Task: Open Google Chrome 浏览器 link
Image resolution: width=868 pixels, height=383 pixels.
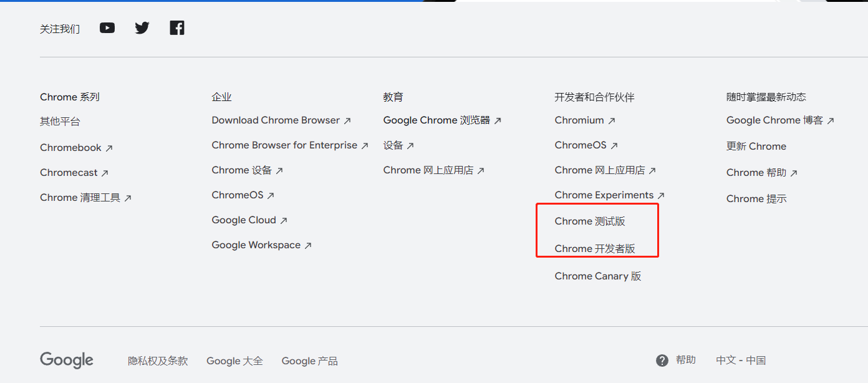Action: coord(436,120)
